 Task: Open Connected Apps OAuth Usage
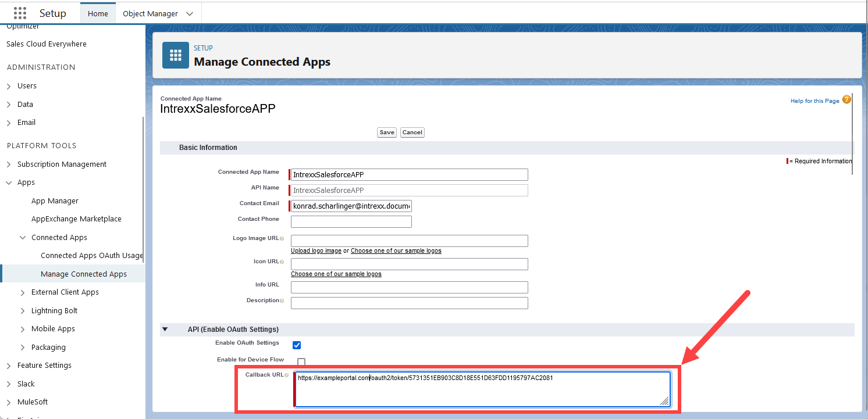[x=92, y=256]
